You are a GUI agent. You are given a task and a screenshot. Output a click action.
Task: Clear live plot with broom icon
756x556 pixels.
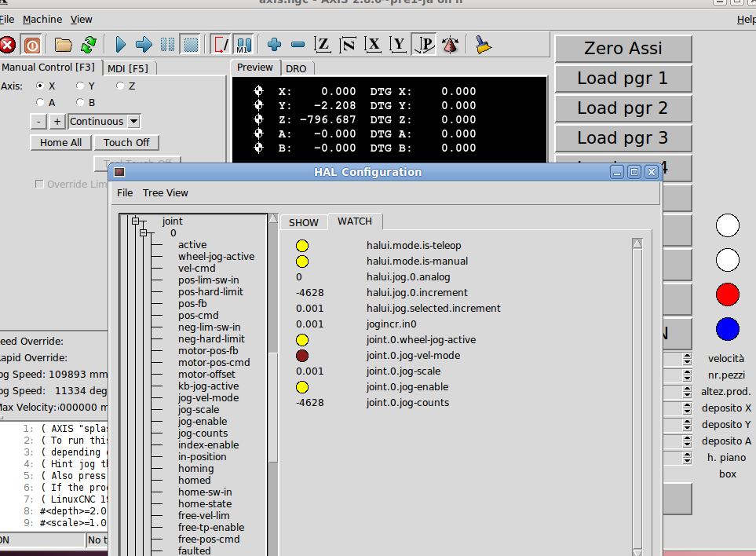point(483,46)
